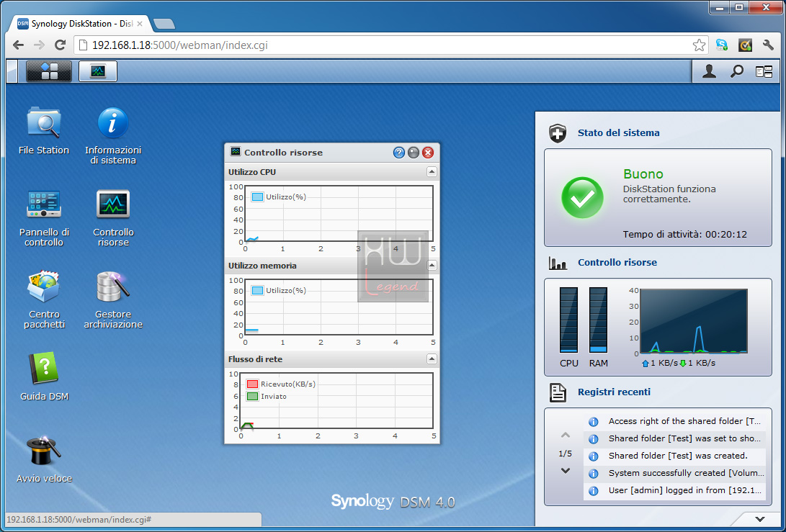Go forward in the browser
Viewport: 786px width, 532px height.
(x=39, y=45)
